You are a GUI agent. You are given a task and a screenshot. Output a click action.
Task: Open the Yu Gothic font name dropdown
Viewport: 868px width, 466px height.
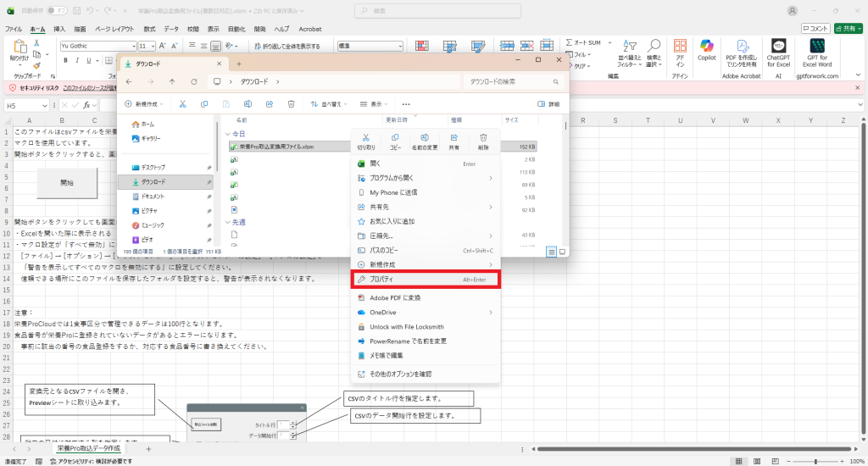tap(131, 46)
